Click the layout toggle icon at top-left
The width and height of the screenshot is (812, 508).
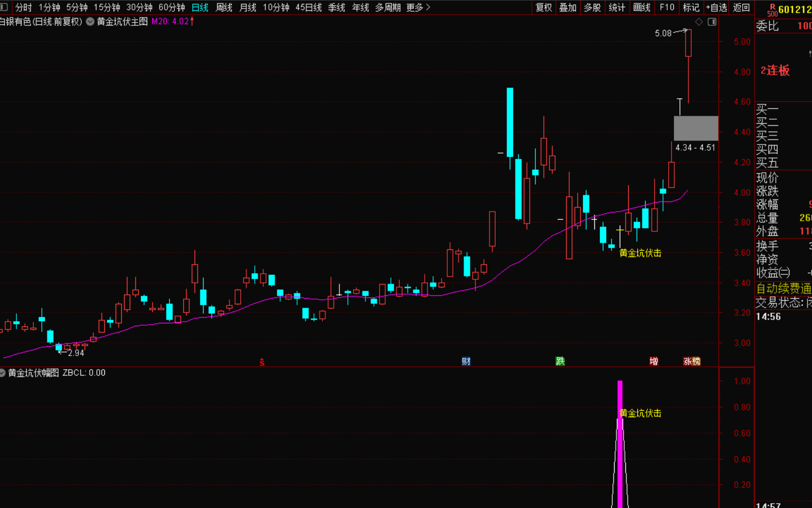(x=4, y=7)
